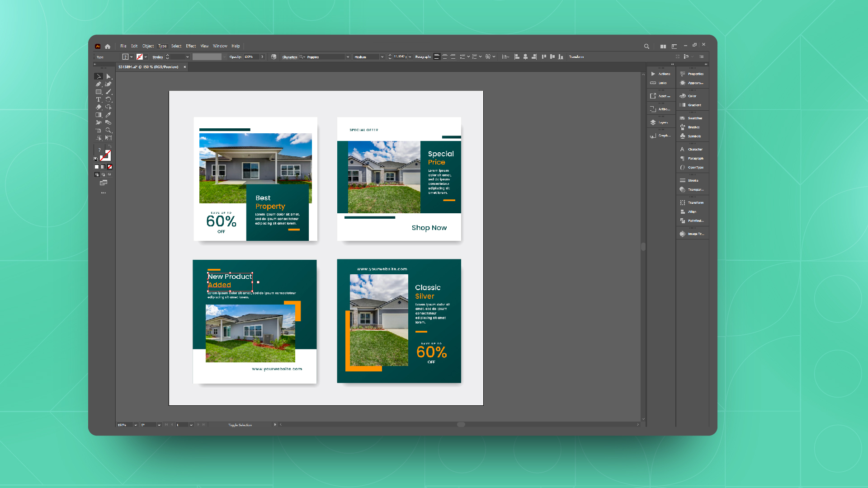868x488 pixels.
Task: Open zoom level dropdown in status bar
Action: (x=135, y=425)
